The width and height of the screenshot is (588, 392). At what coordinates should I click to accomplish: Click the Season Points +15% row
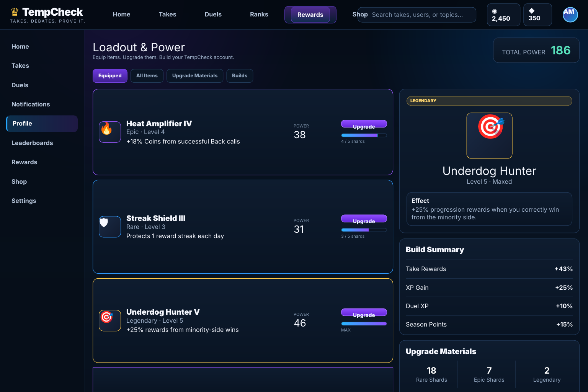[x=489, y=325]
